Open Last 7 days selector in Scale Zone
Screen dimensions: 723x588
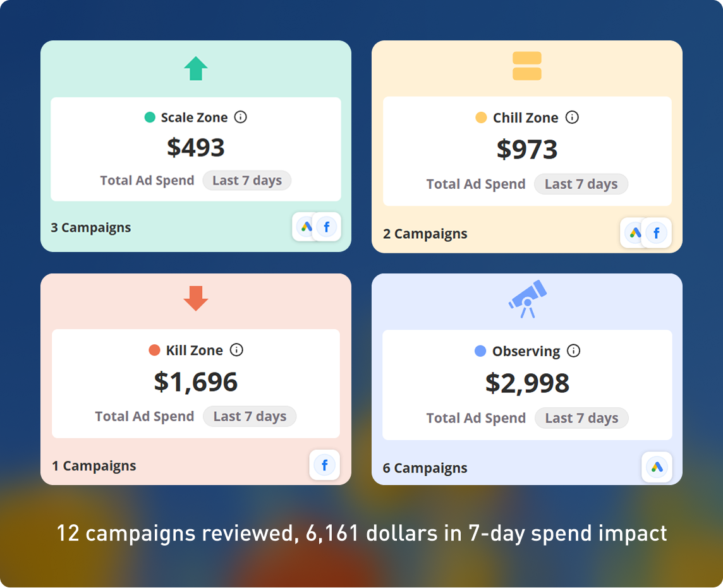coord(247,180)
